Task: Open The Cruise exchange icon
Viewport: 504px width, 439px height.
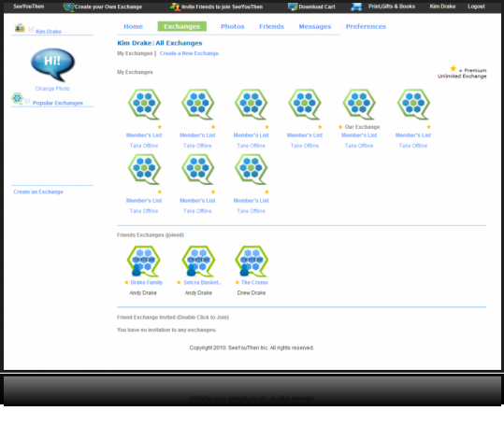Action: (x=252, y=262)
